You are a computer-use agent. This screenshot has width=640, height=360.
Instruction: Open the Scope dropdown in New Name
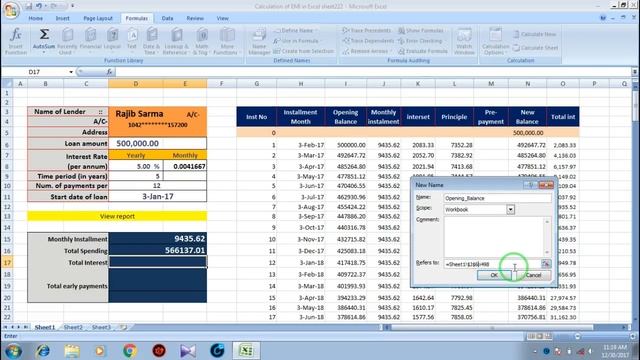click(x=510, y=209)
